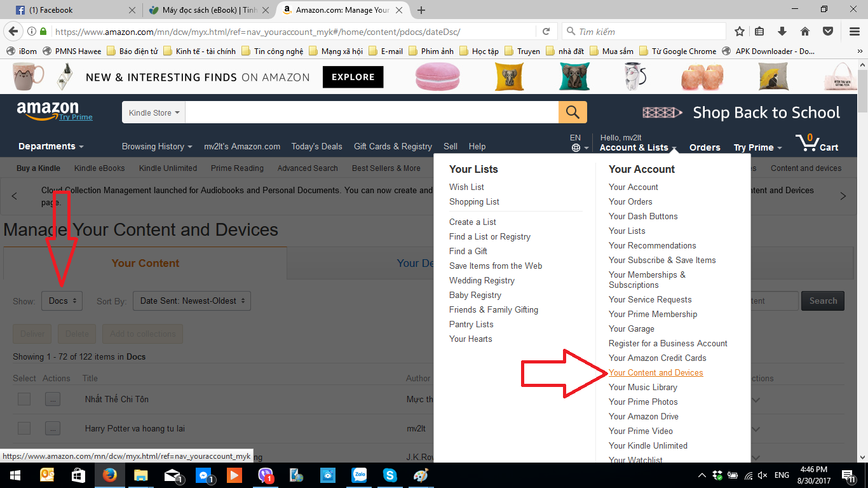Open Windows Store from the taskbar
868x488 pixels.
pos(78,475)
